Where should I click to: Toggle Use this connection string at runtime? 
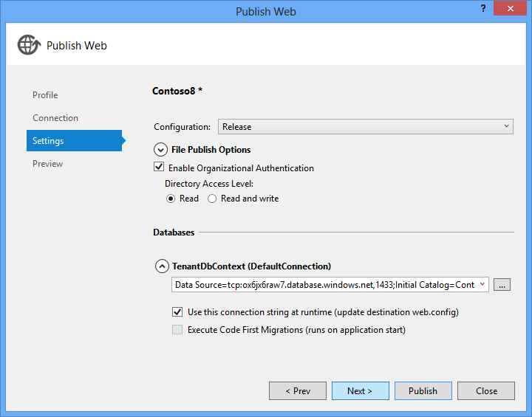coord(177,312)
